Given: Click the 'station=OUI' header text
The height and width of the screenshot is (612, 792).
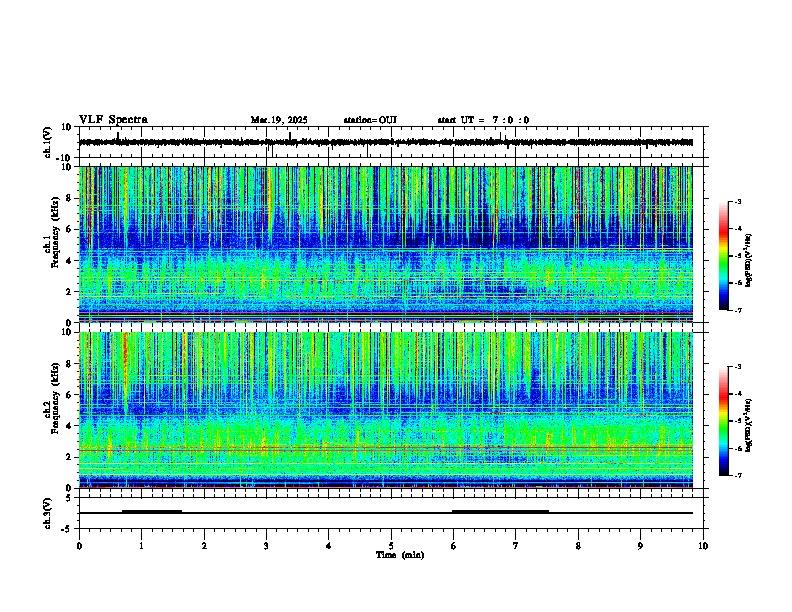Looking at the screenshot, I should [x=370, y=120].
